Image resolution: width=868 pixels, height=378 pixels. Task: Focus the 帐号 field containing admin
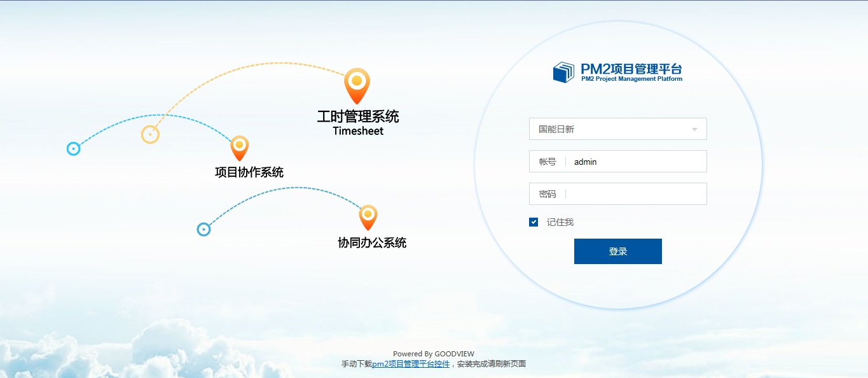(636, 162)
